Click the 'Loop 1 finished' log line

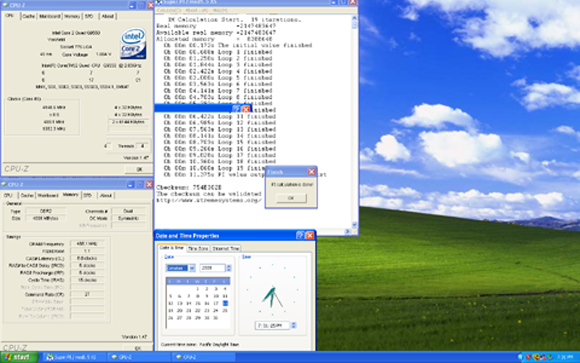(x=218, y=52)
